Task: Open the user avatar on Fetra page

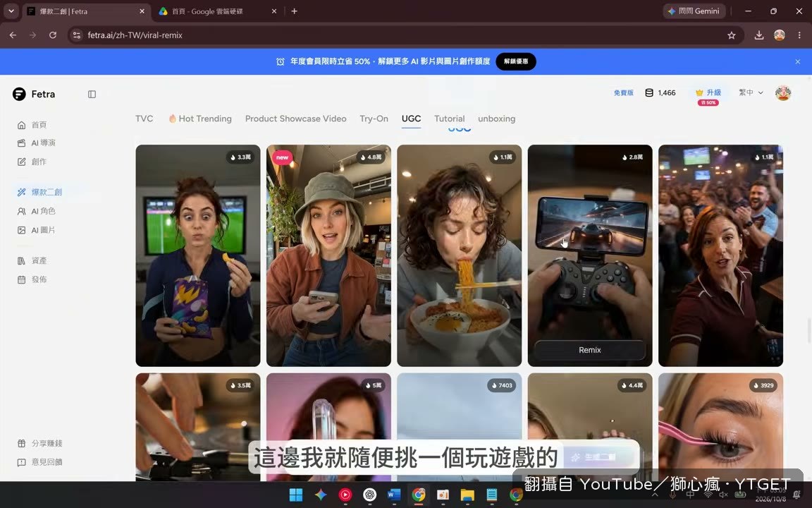Action: [783, 93]
